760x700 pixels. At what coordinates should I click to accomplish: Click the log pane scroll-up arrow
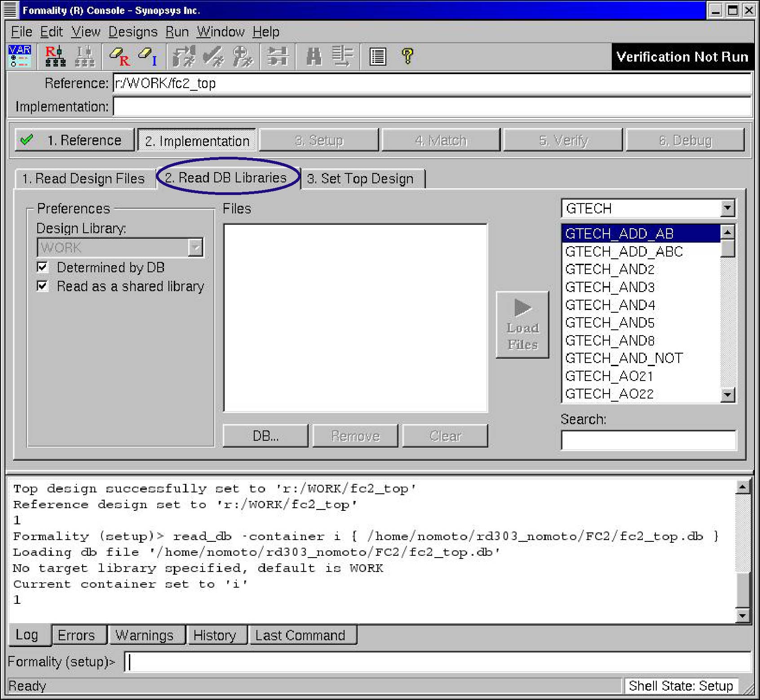[743, 487]
